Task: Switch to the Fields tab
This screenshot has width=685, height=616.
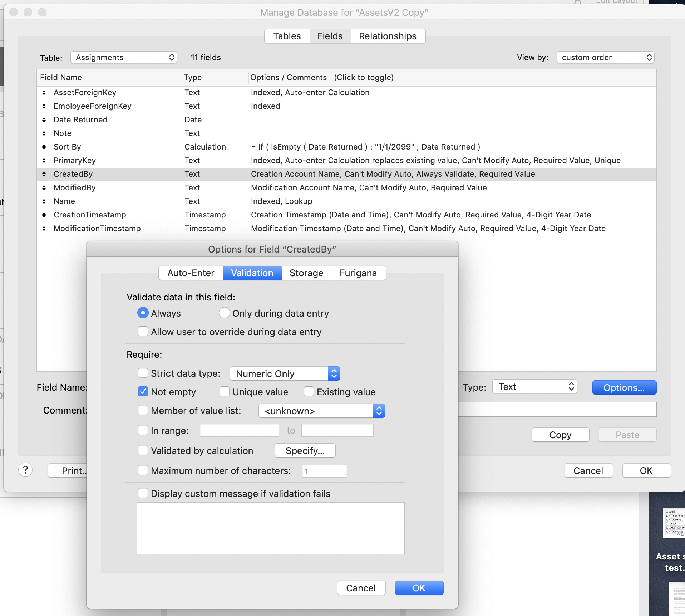Action: [330, 36]
